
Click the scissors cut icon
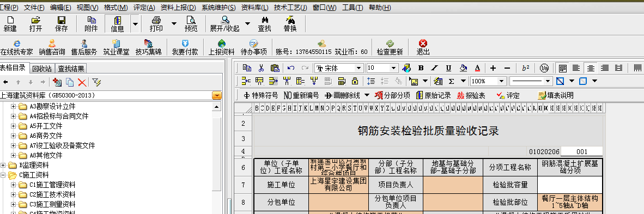(261, 68)
